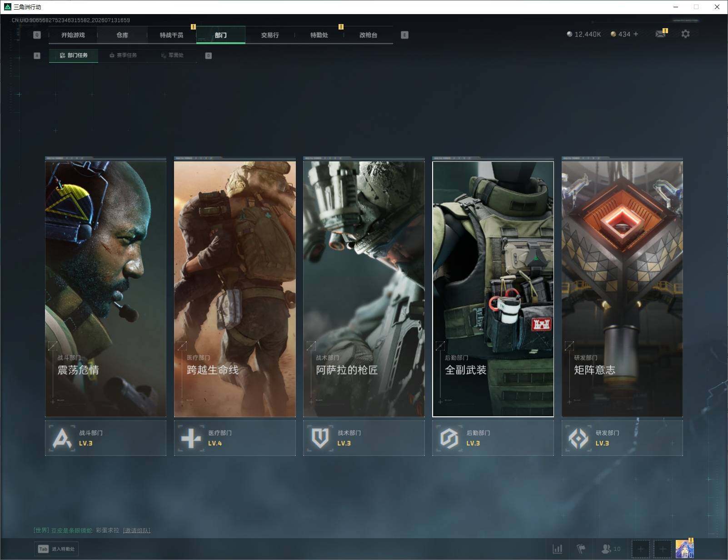Screen dimensions: 728x560
Task: Open the 全副武装 logistics department card
Action: (x=493, y=289)
